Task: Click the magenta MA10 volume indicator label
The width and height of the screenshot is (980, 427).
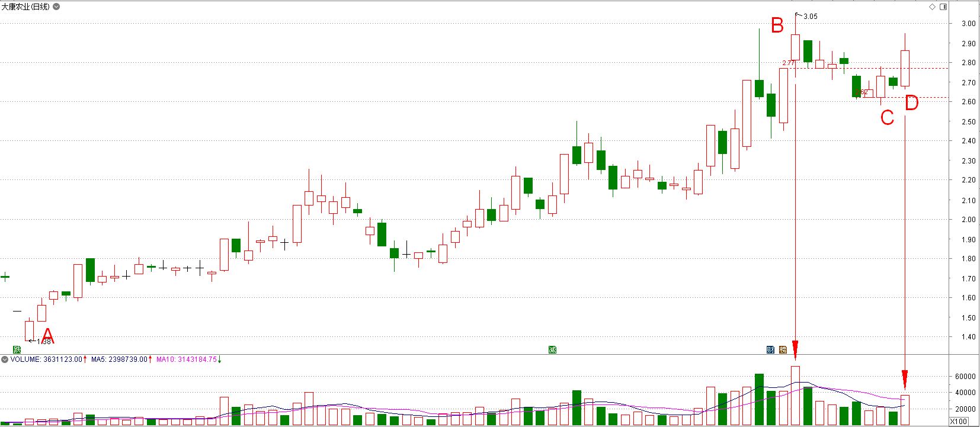Action: pos(187,359)
